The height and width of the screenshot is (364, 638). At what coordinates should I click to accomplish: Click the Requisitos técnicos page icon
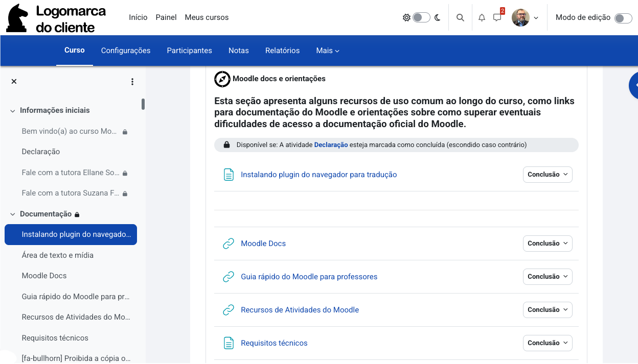tap(229, 343)
